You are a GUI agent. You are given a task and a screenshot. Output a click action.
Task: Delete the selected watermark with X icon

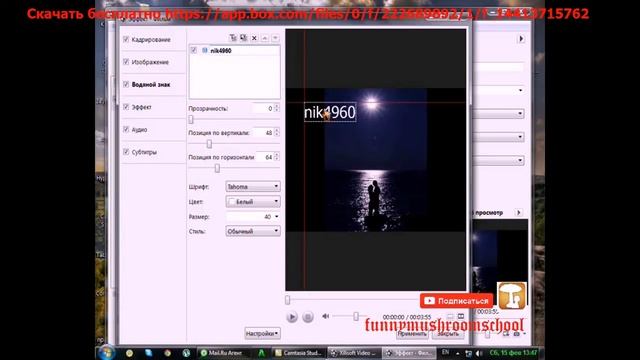click(x=254, y=38)
